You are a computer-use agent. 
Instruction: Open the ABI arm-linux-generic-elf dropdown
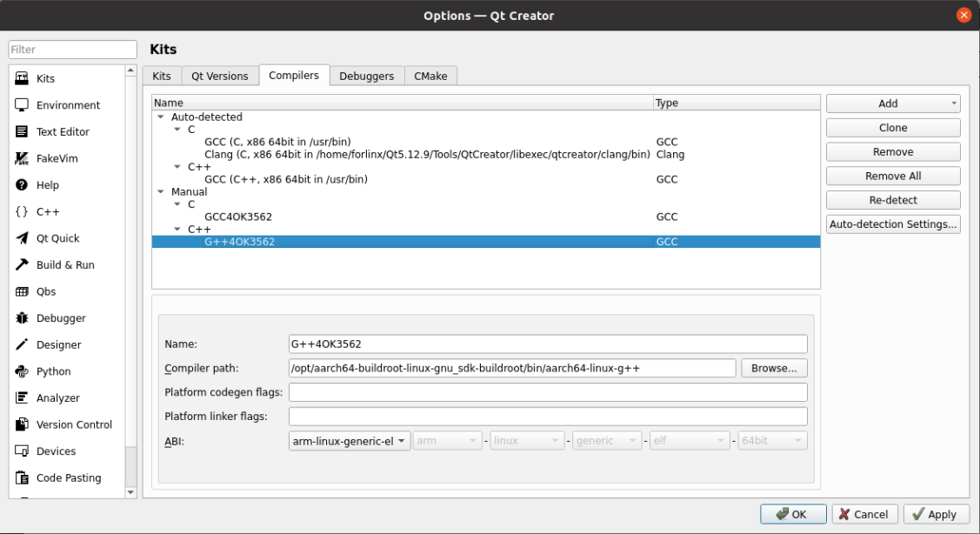[350, 441]
